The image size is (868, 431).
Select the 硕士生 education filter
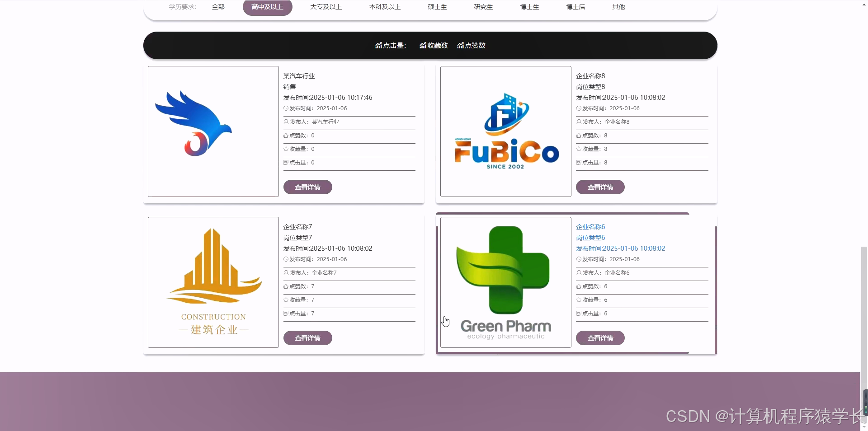click(x=437, y=7)
